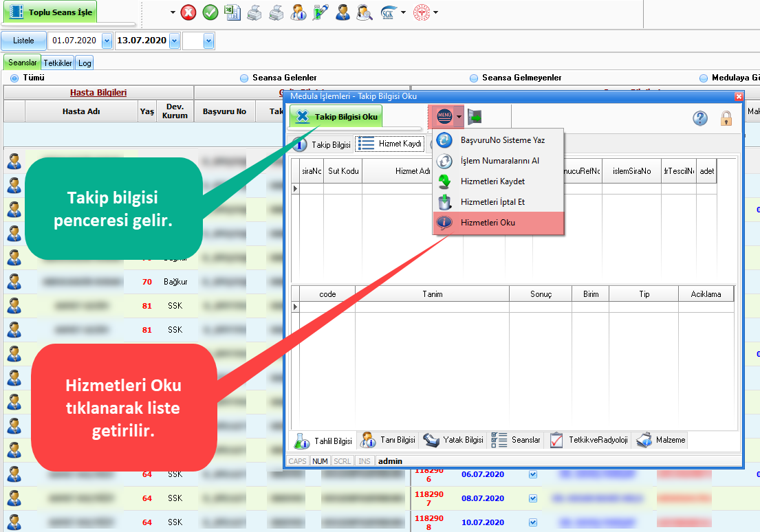Click patient icon in the 08.07.2020 row
Viewport: 760px width, 532px height.
click(14, 498)
